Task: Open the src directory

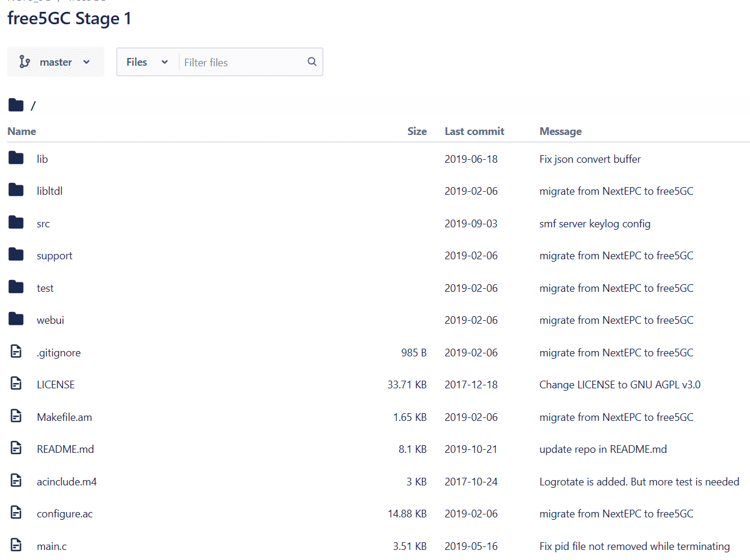Action: pyautogui.click(x=43, y=224)
